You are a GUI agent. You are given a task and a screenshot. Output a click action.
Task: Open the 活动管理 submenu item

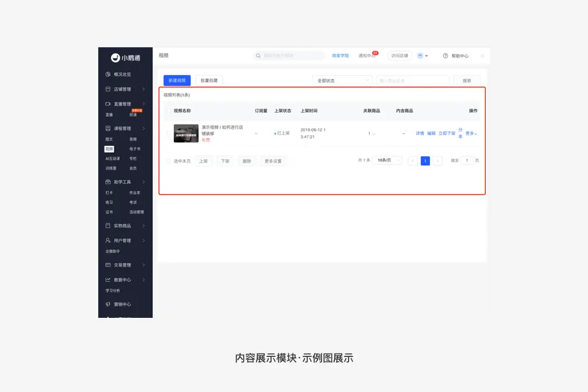(x=137, y=212)
